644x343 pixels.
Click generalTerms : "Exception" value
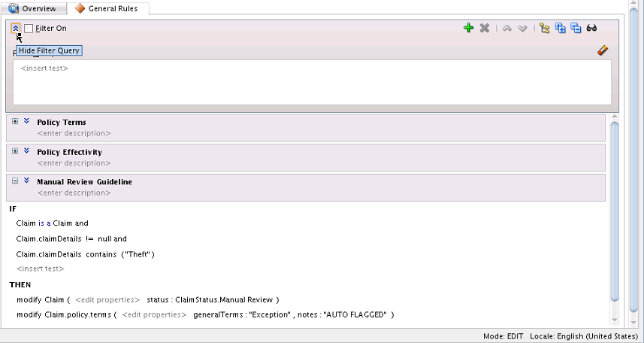[x=241, y=314]
